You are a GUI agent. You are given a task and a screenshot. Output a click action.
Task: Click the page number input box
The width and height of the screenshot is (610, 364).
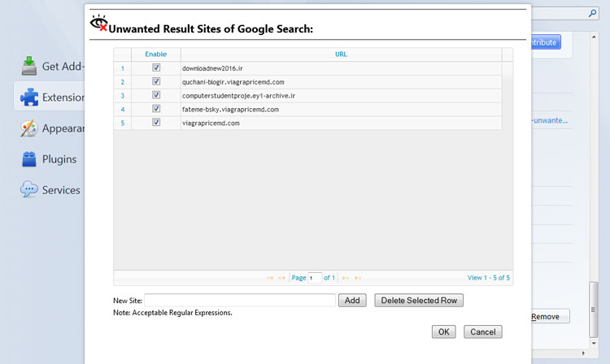(315, 278)
